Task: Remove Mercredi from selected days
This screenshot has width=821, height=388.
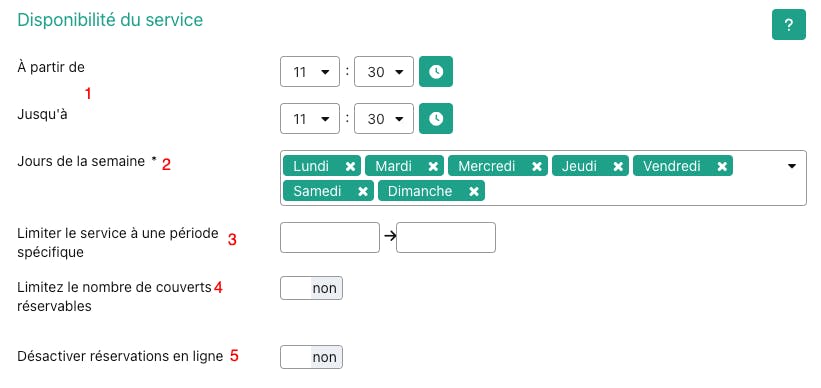Action: pos(537,167)
